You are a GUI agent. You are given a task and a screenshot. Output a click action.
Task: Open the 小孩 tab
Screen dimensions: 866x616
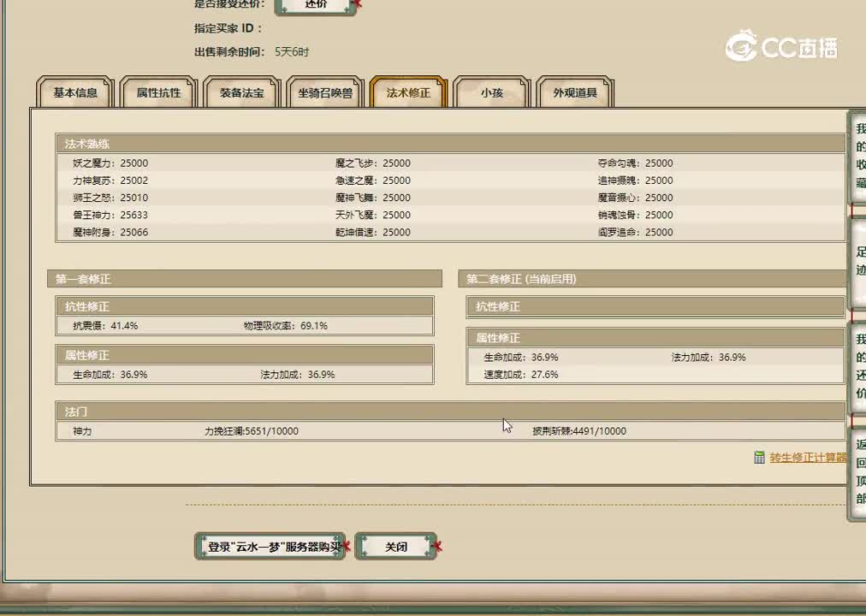tap(490, 92)
